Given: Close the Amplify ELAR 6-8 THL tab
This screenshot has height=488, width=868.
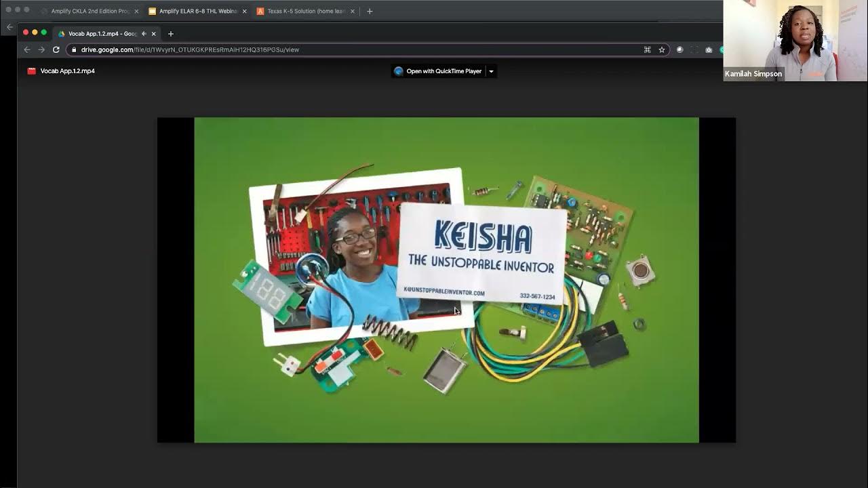Looking at the screenshot, I should pos(244,11).
